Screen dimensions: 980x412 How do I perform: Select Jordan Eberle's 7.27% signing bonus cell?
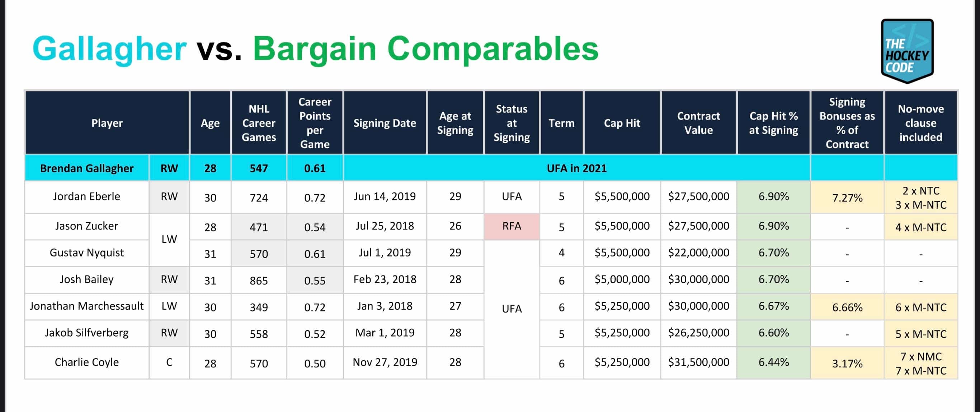click(847, 198)
